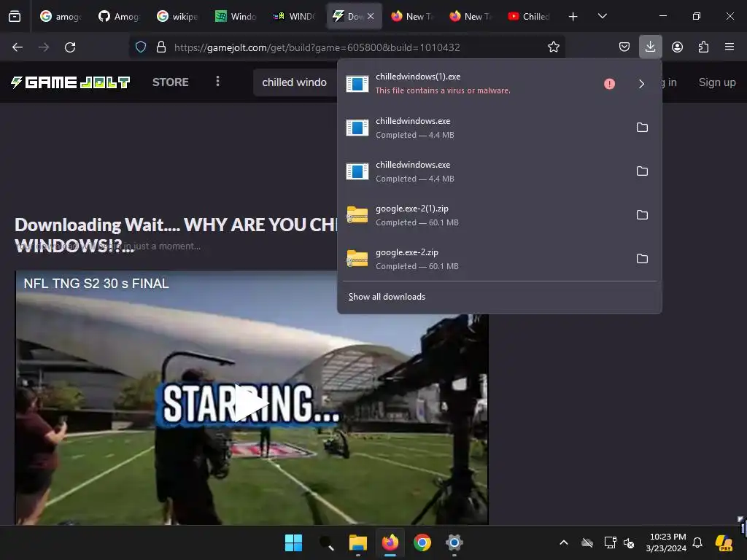Show folder for first chilledwindows.exe download
The width and height of the screenshot is (747, 560).
[x=642, y=128]
